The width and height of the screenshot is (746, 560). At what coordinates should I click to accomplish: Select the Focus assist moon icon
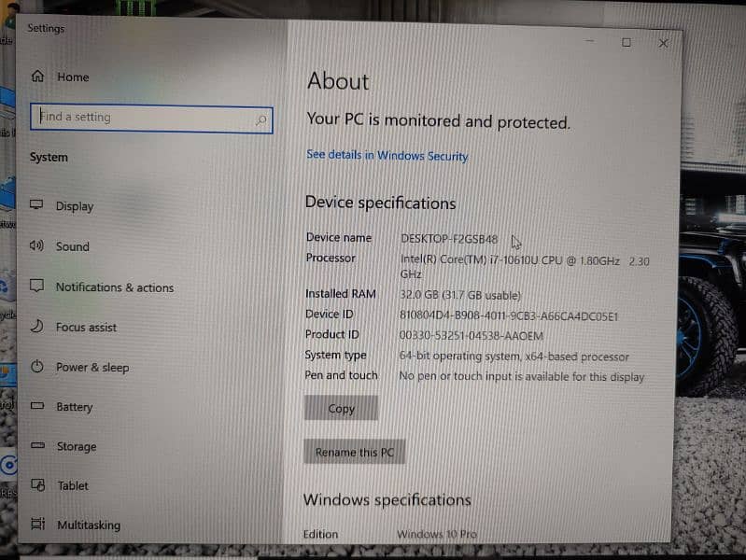coord(37,326)
